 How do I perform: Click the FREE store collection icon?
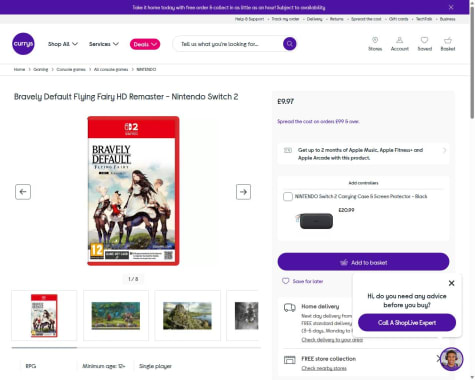[290, 360]
